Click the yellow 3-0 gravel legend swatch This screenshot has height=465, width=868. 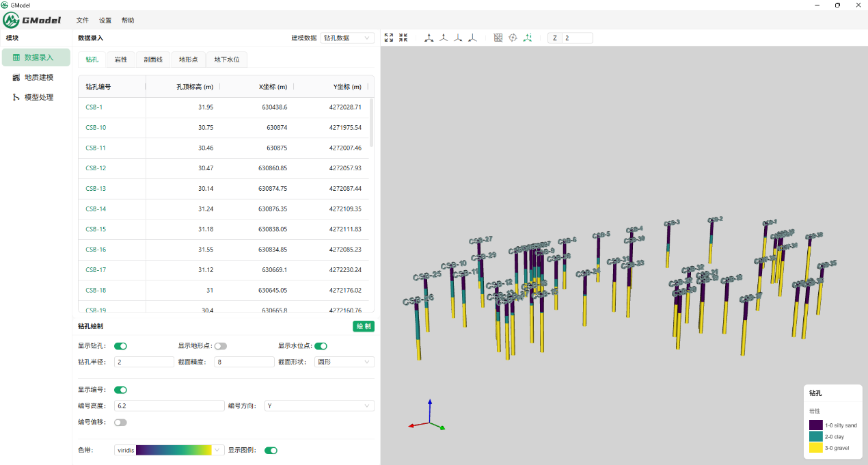click(x=816, y=448)
